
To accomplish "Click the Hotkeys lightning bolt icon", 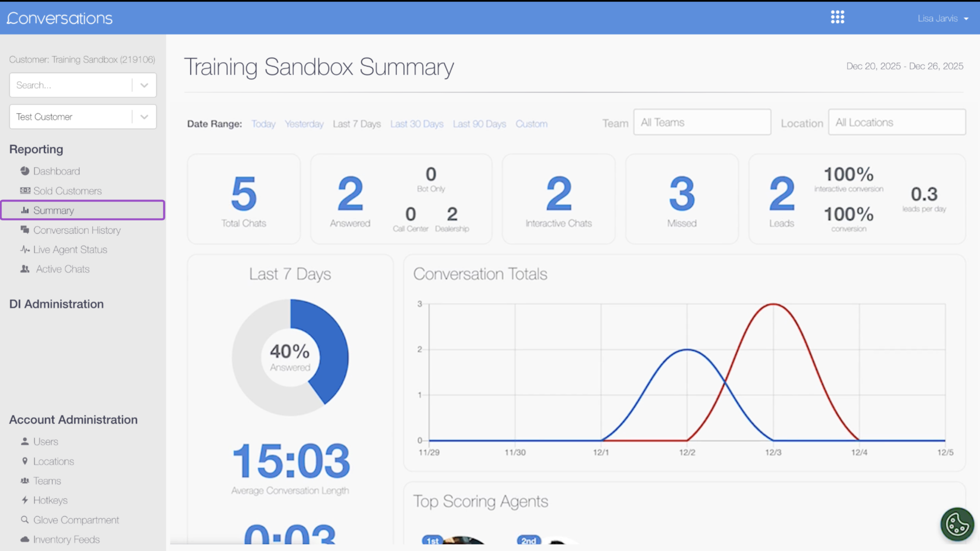I will click(x=25, y=500).
